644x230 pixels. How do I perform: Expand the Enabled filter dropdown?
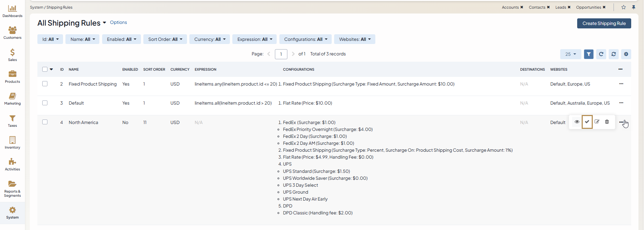point(121,39)
